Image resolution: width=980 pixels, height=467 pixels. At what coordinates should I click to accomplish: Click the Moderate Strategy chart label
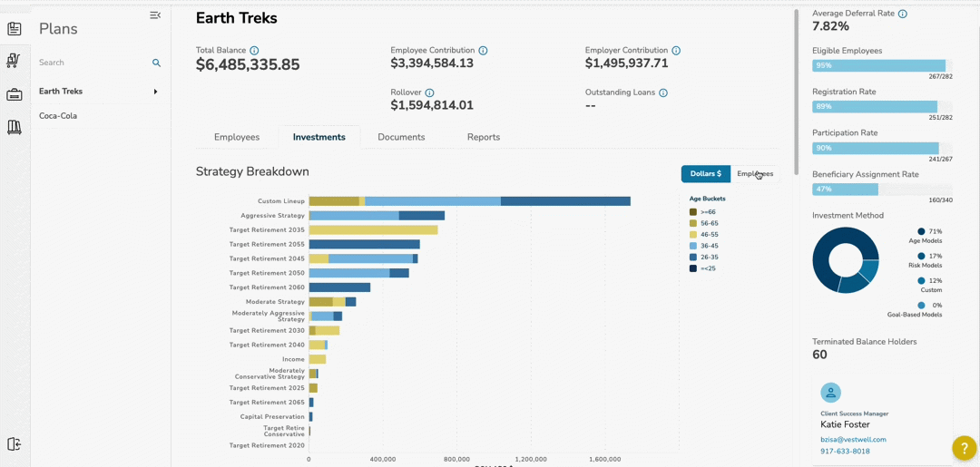276,302
